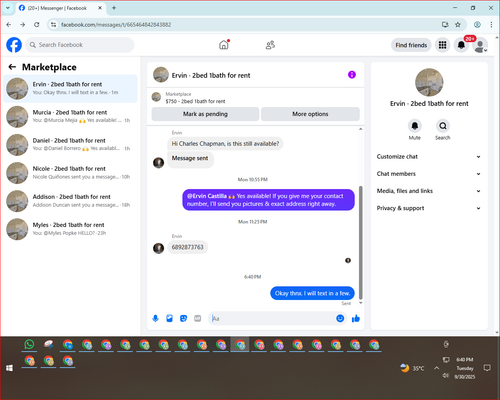Click the facebook.com address bar URL
Viewport: 500px width, 400px height.
tap(116, 25)
